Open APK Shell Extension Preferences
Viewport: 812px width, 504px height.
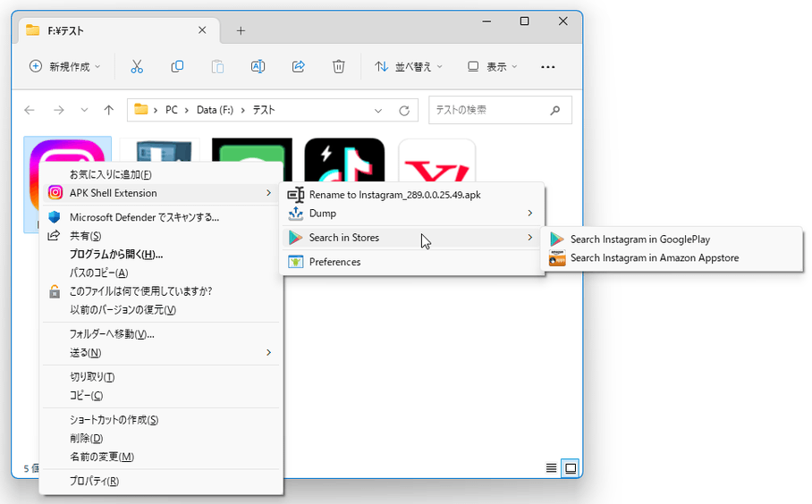[412, 262]
